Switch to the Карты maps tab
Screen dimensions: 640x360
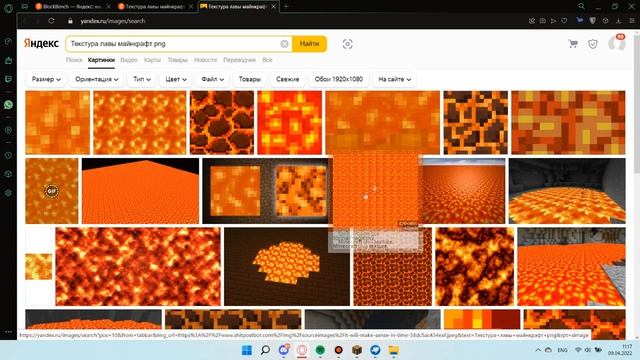coord(152,60)
